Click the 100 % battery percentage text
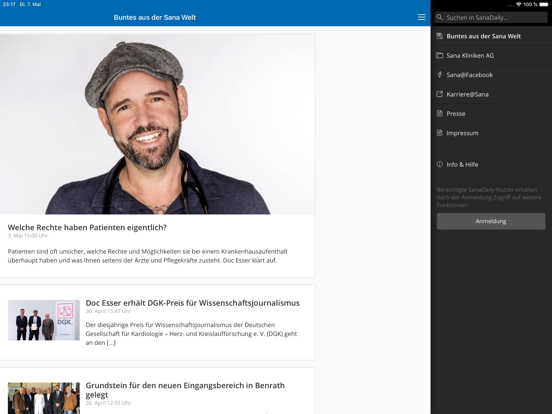 click(x=530, y=4)
